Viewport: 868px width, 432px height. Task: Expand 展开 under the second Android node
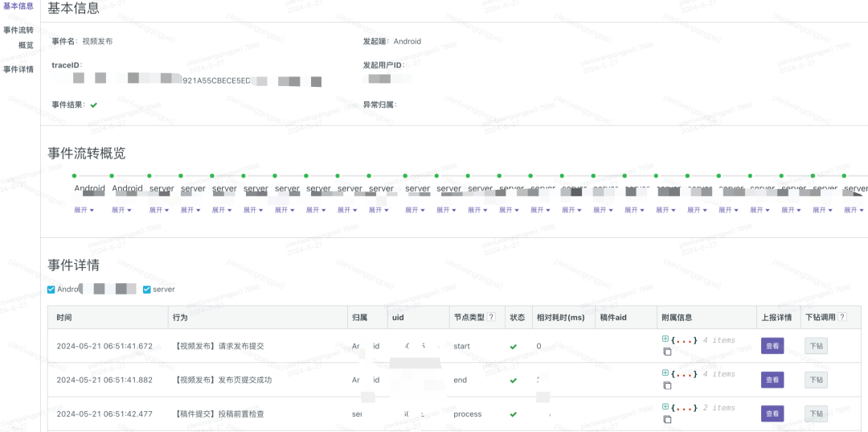pyautogui.click(x=122, y=210)
